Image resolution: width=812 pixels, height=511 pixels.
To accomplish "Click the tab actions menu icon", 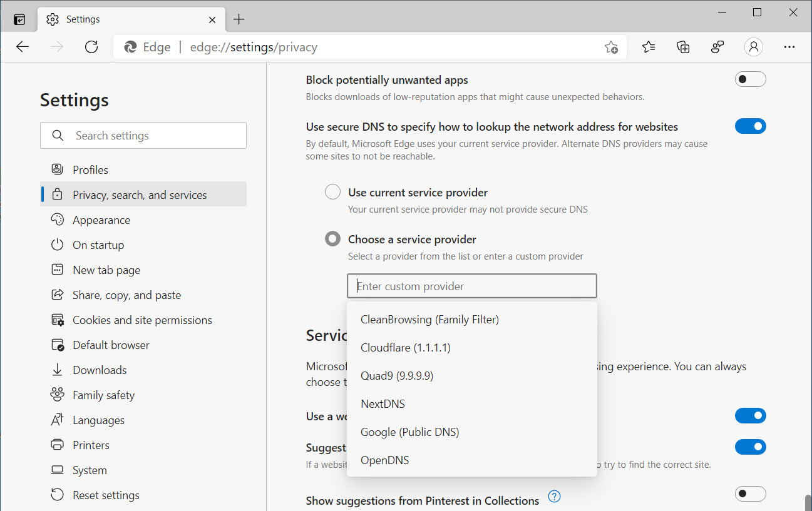I will [19, 19].
